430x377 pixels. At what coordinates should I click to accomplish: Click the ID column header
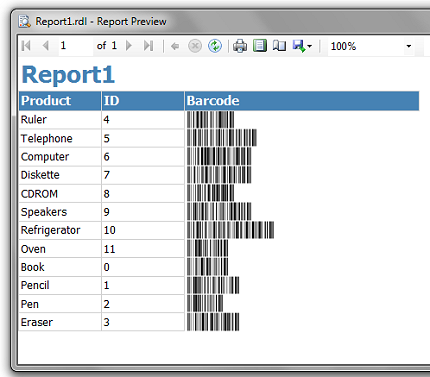143,101
